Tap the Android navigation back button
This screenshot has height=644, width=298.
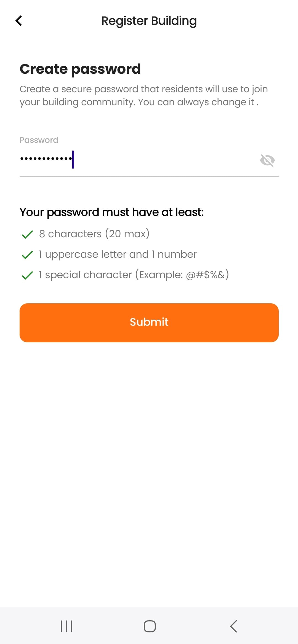pyautogui.click(x=233, y=626)
